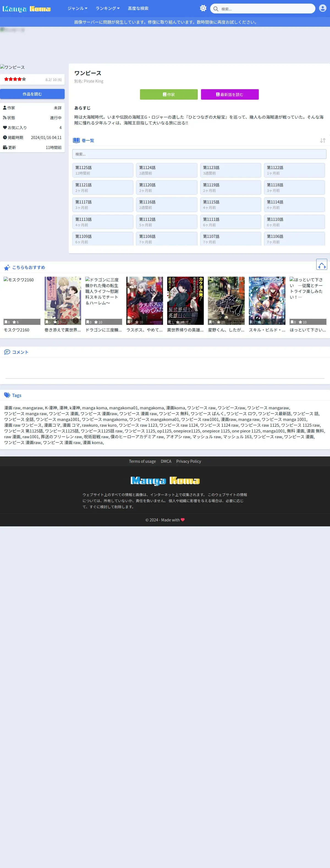
Task: Click the scroll-to-top arrow button
Action: point(321,265)
